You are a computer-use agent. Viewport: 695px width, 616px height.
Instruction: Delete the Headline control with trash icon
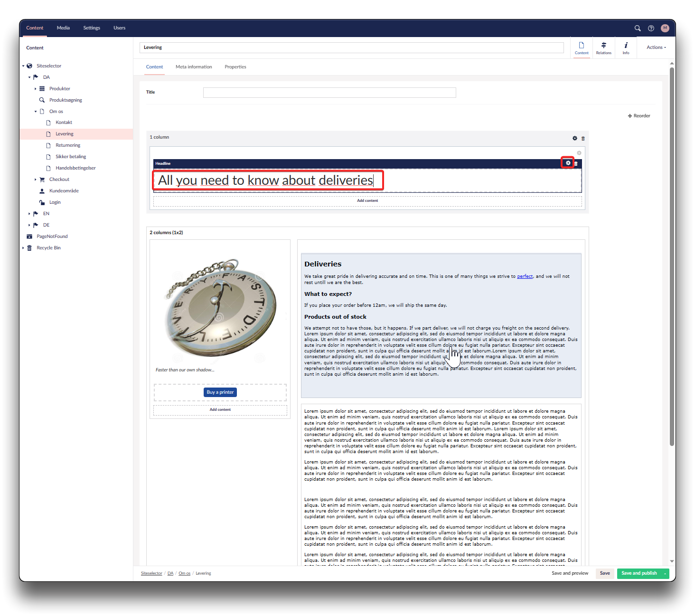576,163
